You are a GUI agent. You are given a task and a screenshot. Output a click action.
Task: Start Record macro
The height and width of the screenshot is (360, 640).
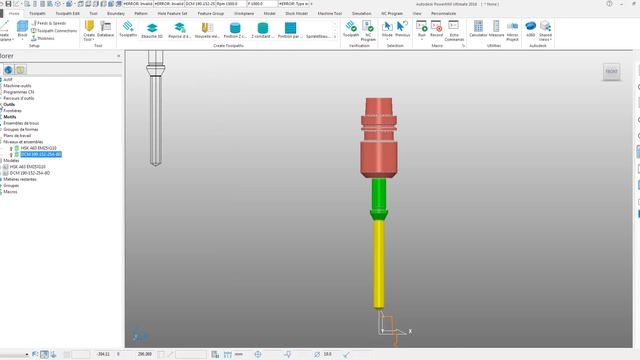[x=436, y=29]
